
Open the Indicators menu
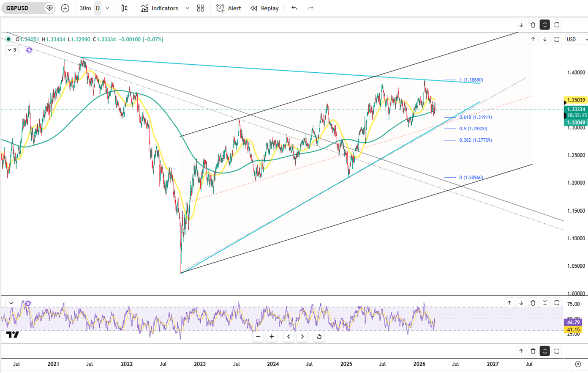160,8
